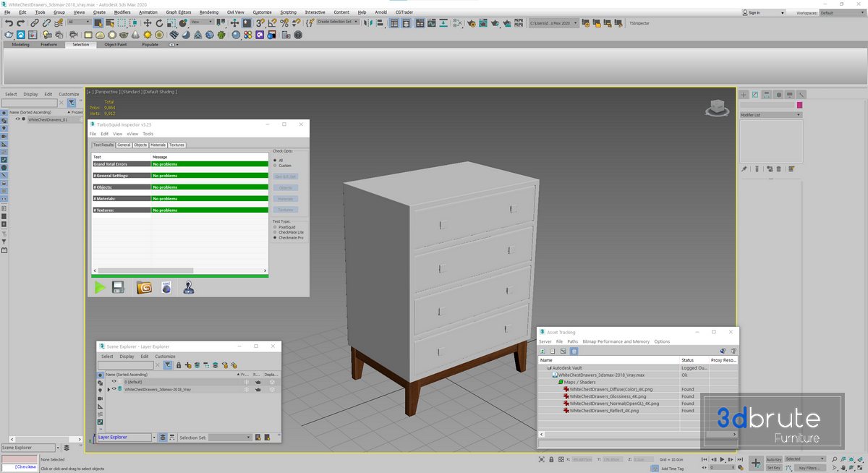Viewport: 868px width, 473px height.
Task: Select the Move transform tool
Action: coord(148,23)
